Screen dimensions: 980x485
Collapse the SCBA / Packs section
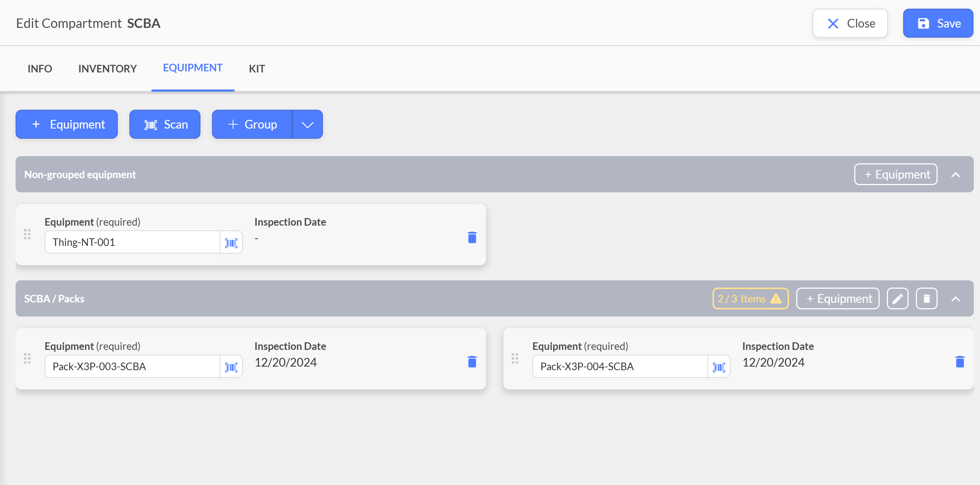coord(956,299)
